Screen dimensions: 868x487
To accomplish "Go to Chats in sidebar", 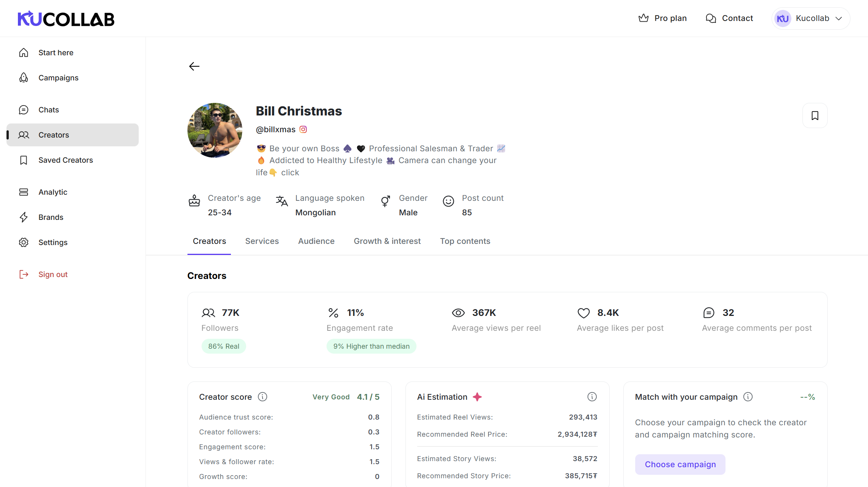I will (48, 110).
